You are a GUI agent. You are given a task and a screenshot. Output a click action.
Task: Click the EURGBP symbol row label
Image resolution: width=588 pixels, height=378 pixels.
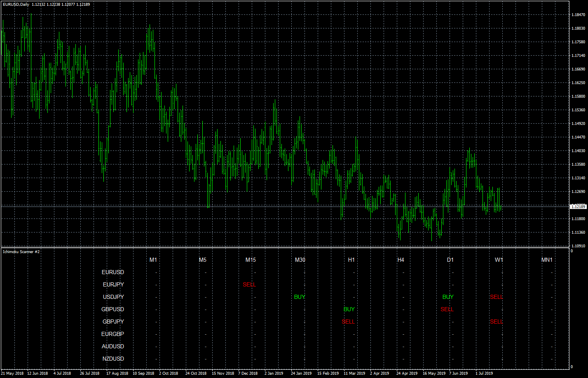[113, 334]
